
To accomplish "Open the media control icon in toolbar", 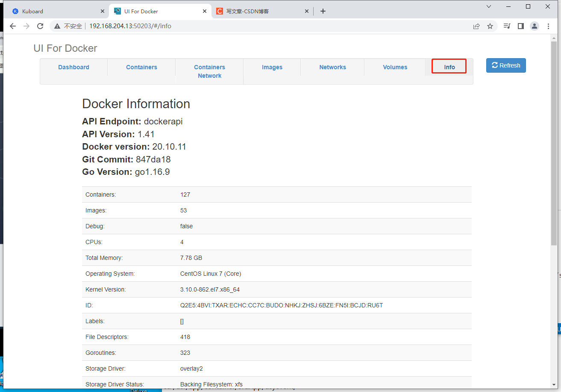I will (x=507, y=26).
